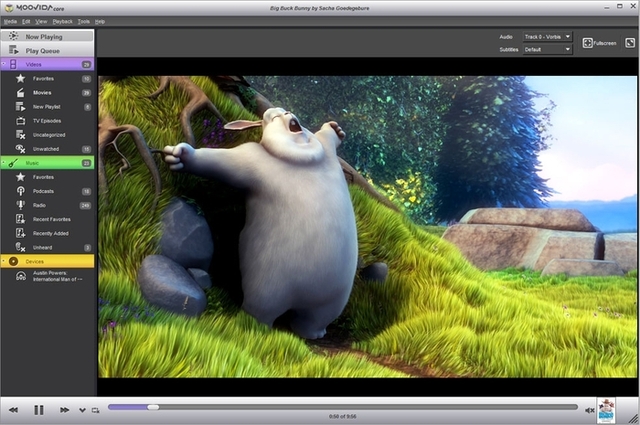The height and width of the screenshot is (425, 640).
Task: Seek to the middle of progress bar
Action: (343, 407)
